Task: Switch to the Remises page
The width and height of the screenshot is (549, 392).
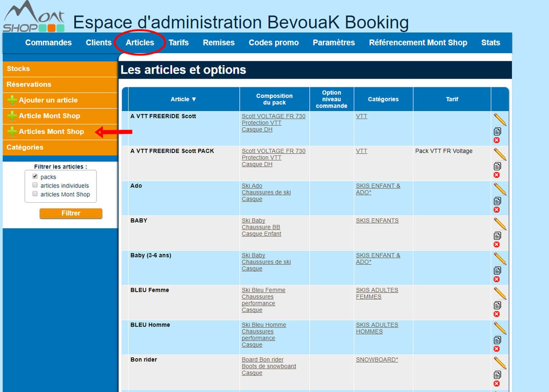Action: click(219, 43)
